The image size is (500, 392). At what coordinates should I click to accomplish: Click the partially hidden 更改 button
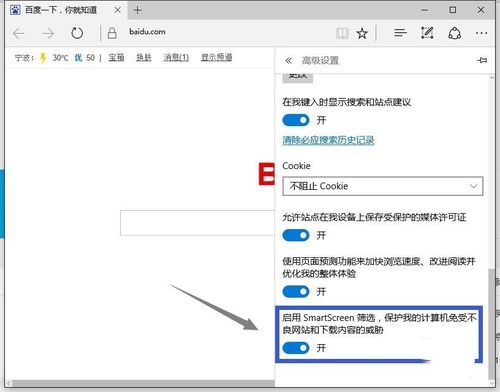click(298, 78)
